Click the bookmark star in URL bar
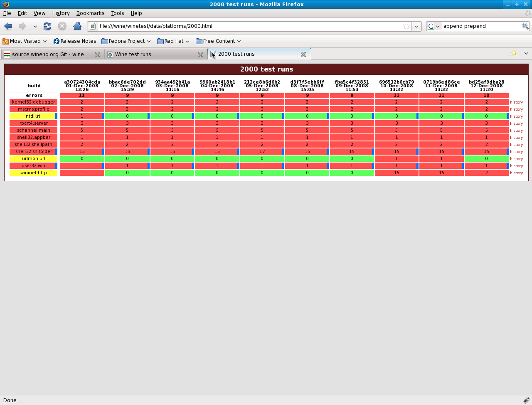The image size is (532, 405). click(406, 26)
